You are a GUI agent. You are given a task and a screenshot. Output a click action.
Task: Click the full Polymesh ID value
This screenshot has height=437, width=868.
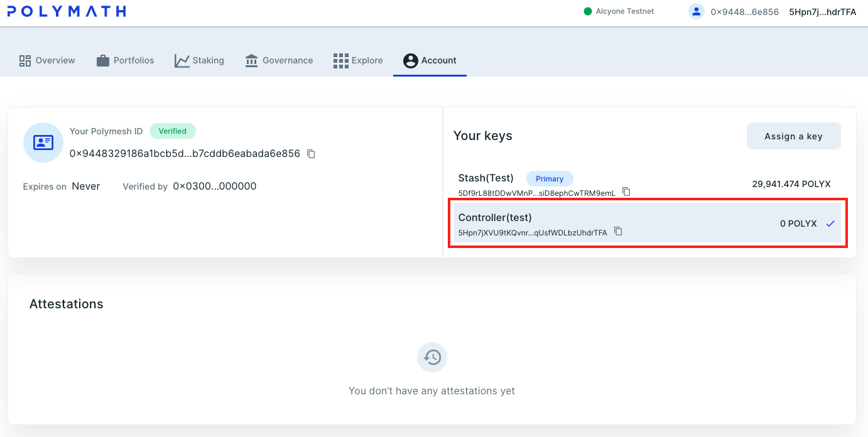tap(185, 153)
